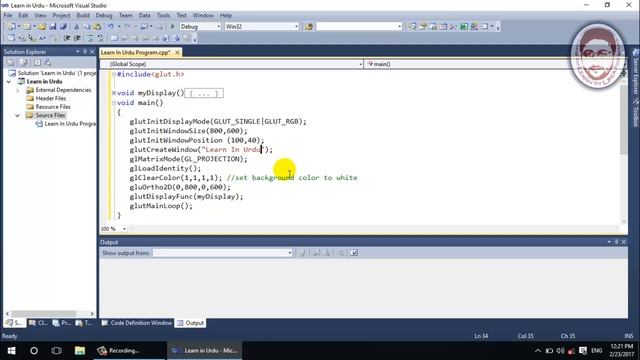Pin the Solution Explorer panel (auto hide)
The image size is (640, 360).
coord(85,52)
